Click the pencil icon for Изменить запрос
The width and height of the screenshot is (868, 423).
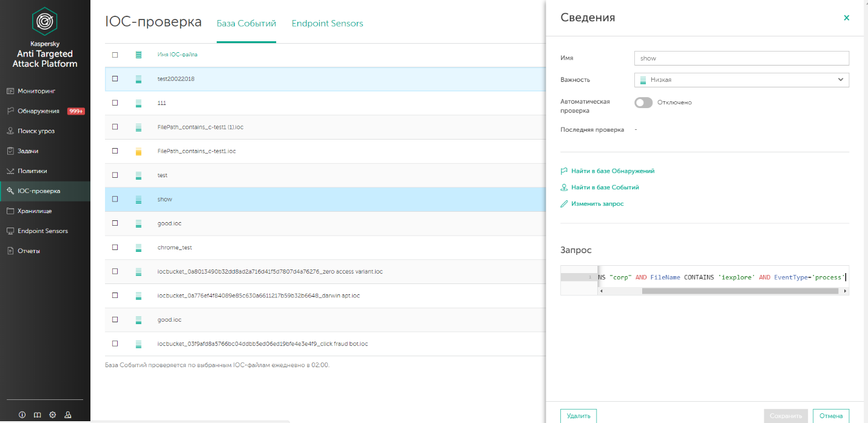click(564, 204)
